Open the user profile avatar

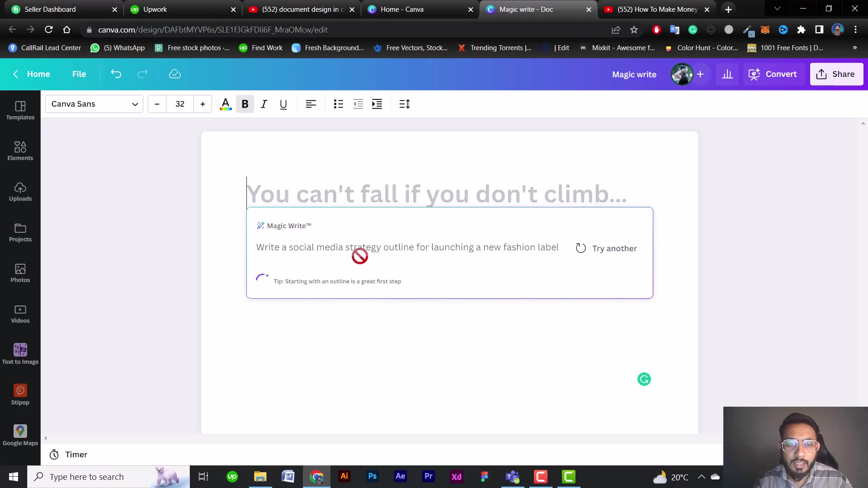[682, 74]
